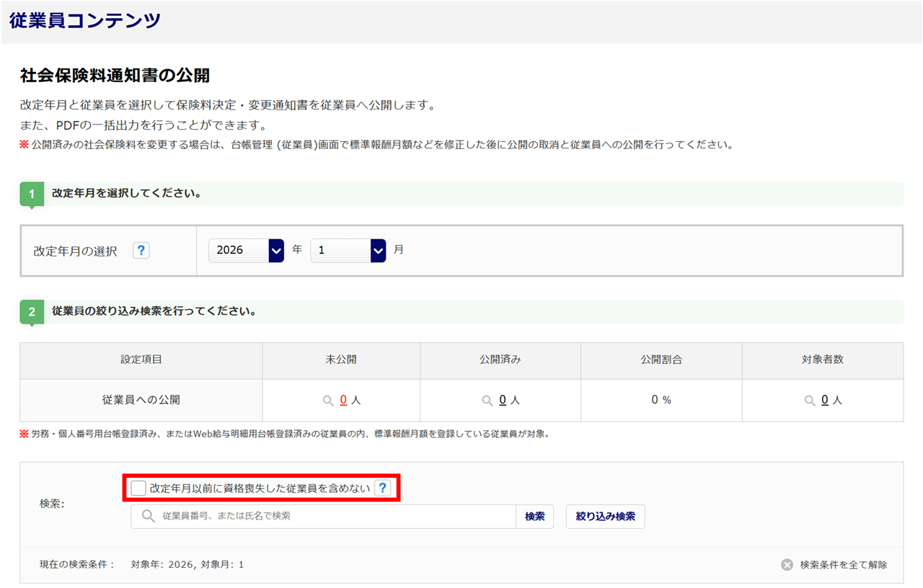Screen dimensions: 923x588
Task: Open help icon beside 資格喪失 checkbox
Action: point(383,489)
